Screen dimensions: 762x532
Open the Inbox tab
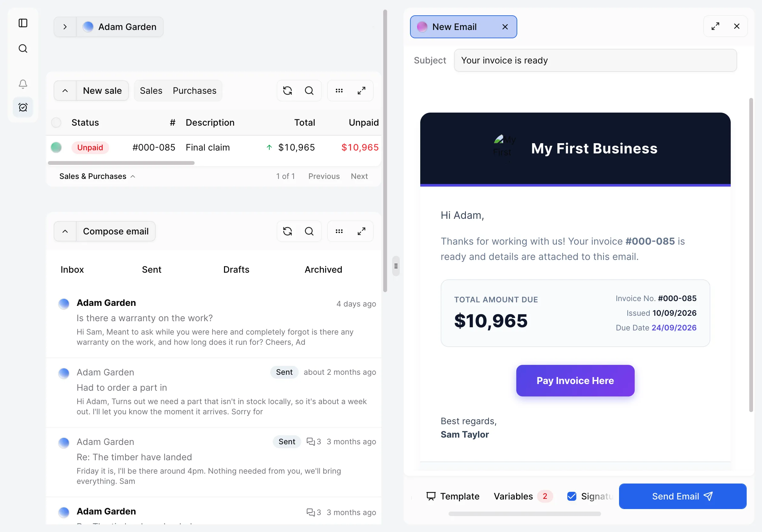pyautogui.click(x=72, y=269)
